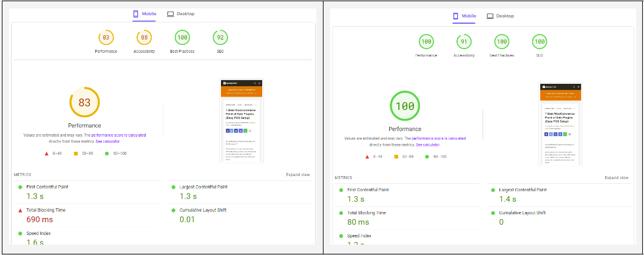
Task: Click the SEO gauge in right report
Action: [x=539, y=41]
